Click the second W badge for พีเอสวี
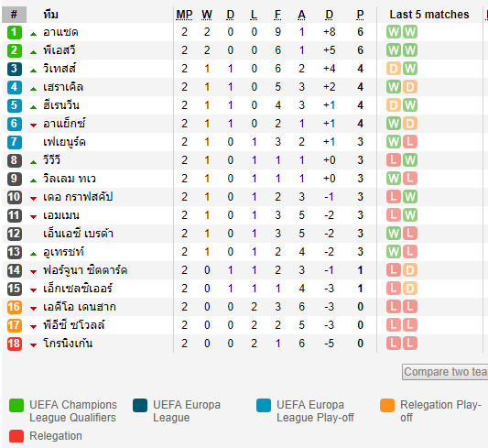 410,50
